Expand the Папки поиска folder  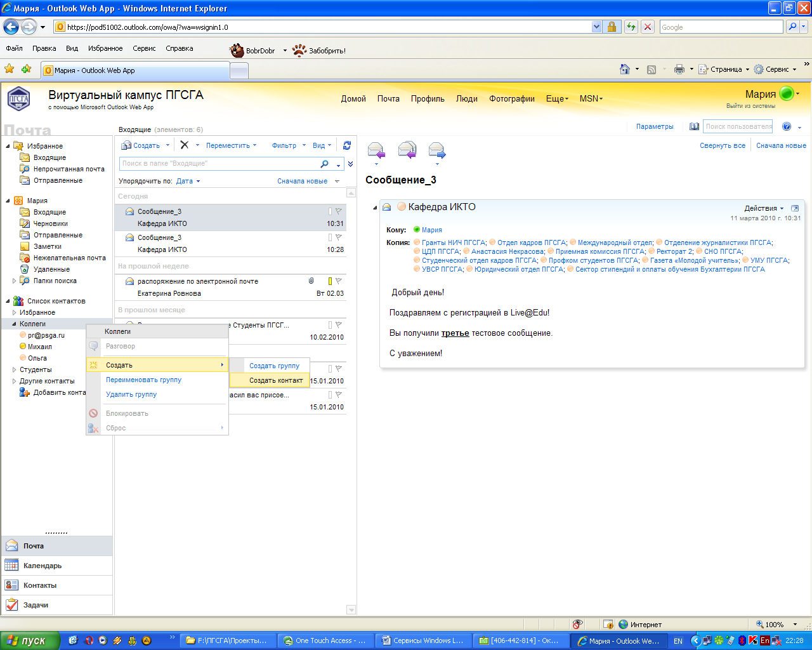pyautogui.click(x=15, y=281)
